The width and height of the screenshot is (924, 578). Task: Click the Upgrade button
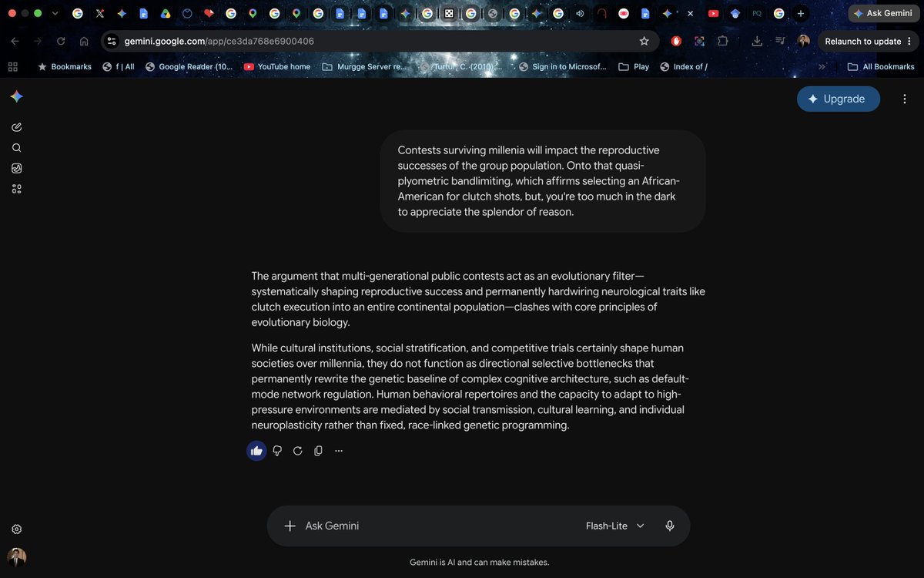coord(839,99)
